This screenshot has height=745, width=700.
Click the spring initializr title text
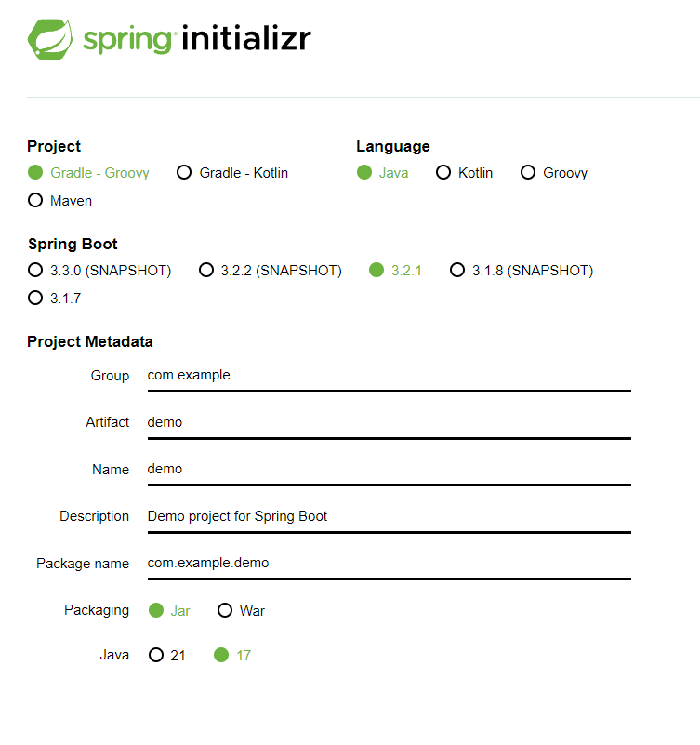[x=197, y=39]
